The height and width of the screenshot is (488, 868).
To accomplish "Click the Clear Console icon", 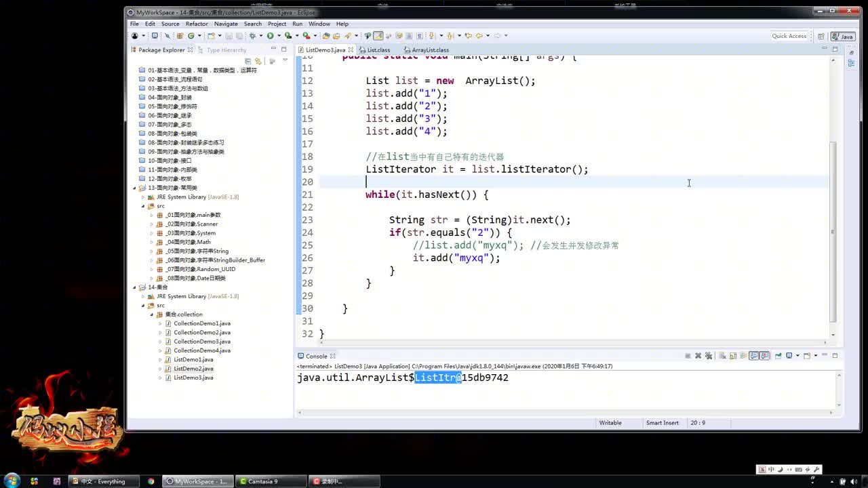I will coord(722,356).
